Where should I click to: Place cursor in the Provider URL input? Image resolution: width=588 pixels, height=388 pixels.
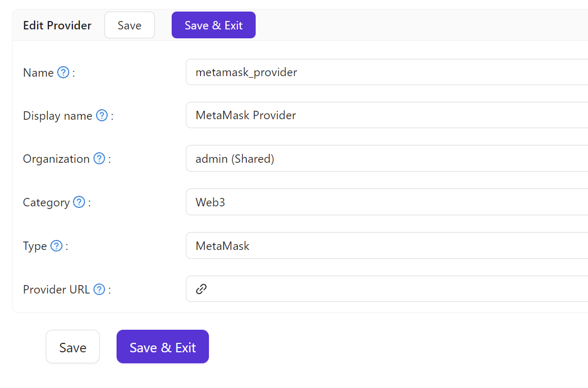point(367,289)
